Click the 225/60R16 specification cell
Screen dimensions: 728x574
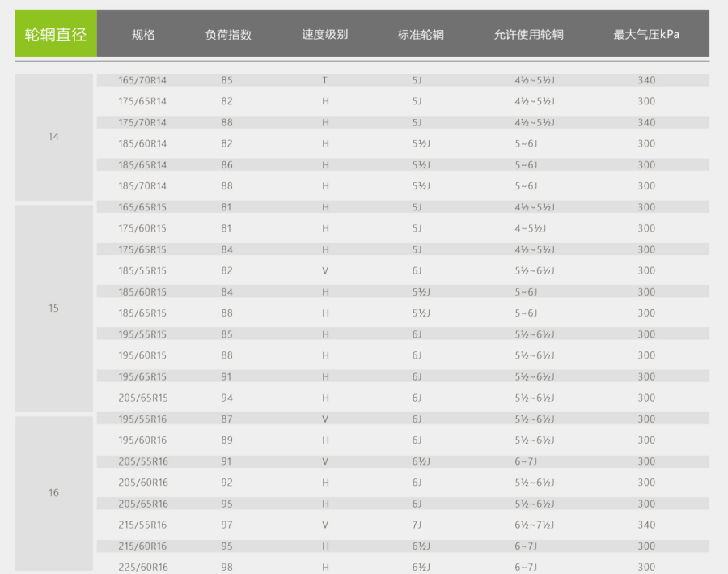point(143,567)
